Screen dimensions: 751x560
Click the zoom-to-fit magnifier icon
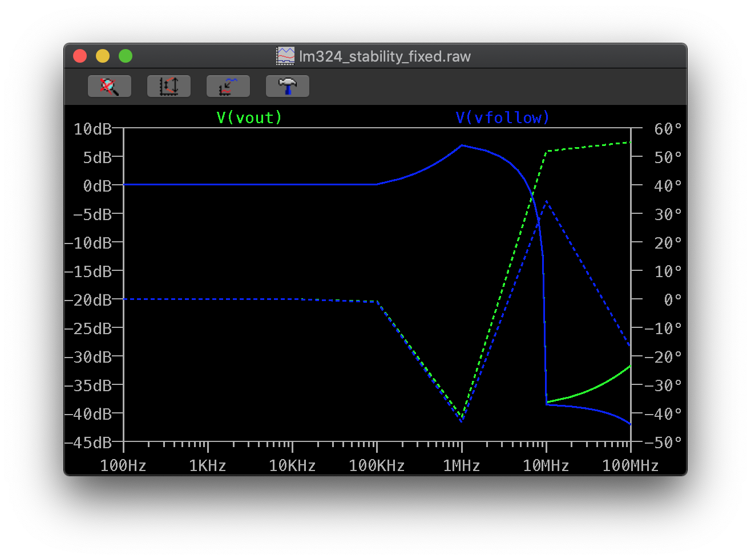pyautogui.click(x=110, y=86)
